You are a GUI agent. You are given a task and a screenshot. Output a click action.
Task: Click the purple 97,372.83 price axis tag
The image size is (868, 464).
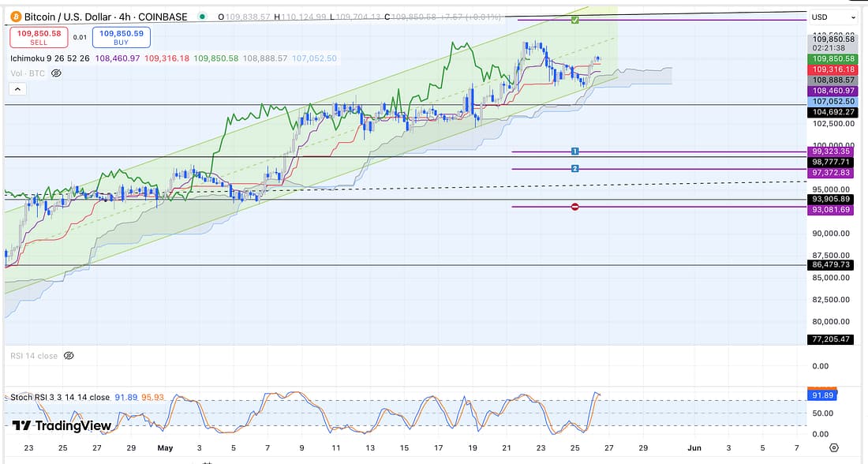click(830, 173)
